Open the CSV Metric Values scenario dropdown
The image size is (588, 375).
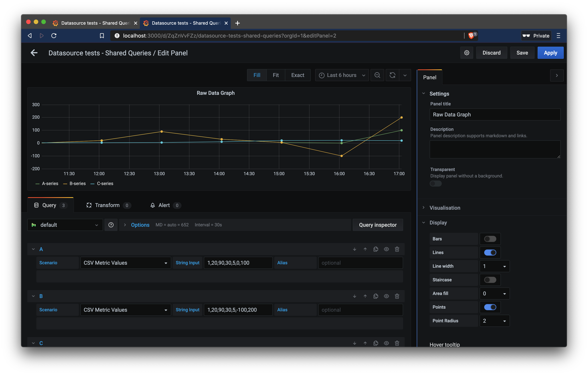(x=126, y=263)
